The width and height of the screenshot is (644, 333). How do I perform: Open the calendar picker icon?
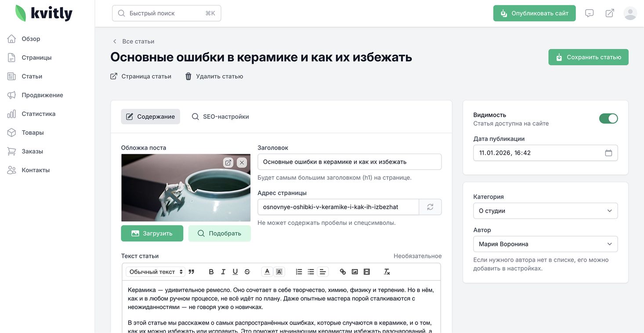608,153
